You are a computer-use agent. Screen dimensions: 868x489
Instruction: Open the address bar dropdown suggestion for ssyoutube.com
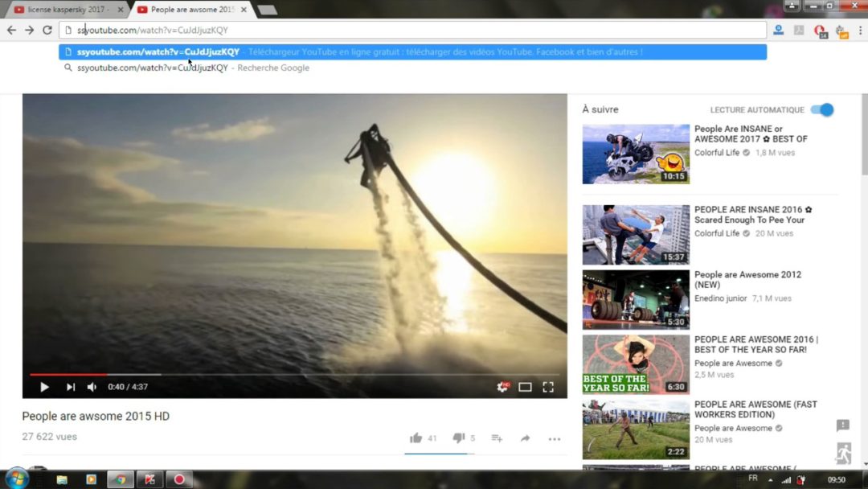pos(241,51)
